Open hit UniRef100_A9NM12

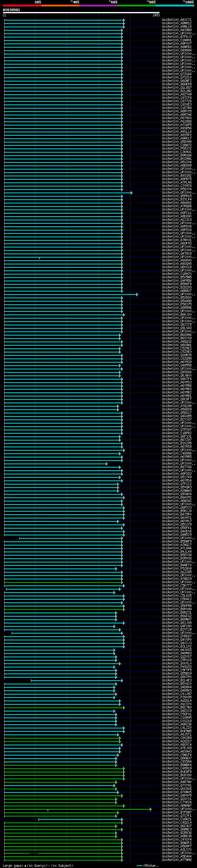(177, 23)
